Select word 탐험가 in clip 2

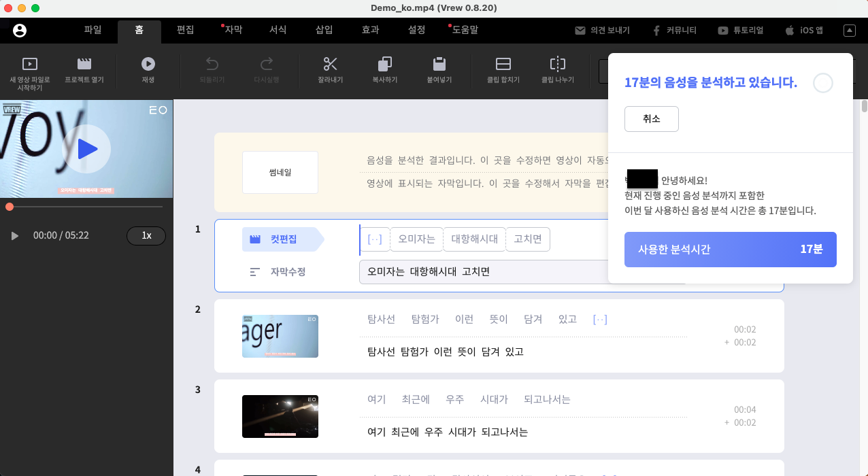click(x=425, y=320)
